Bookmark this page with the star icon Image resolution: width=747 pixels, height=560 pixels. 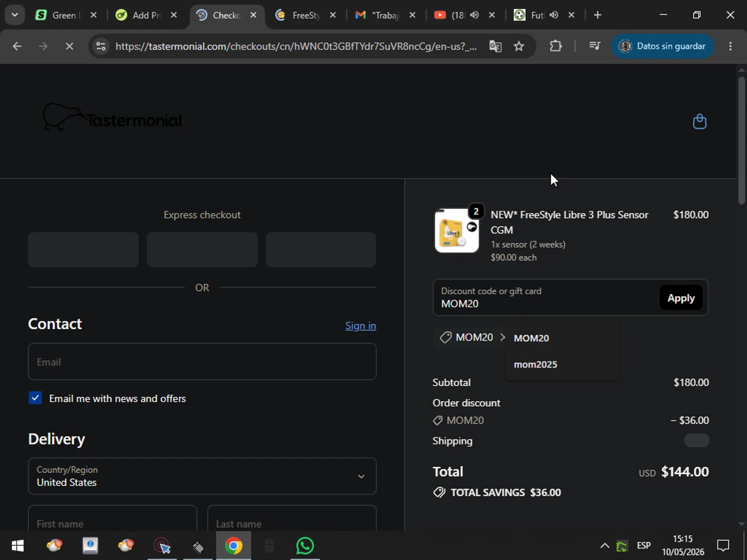519,46
